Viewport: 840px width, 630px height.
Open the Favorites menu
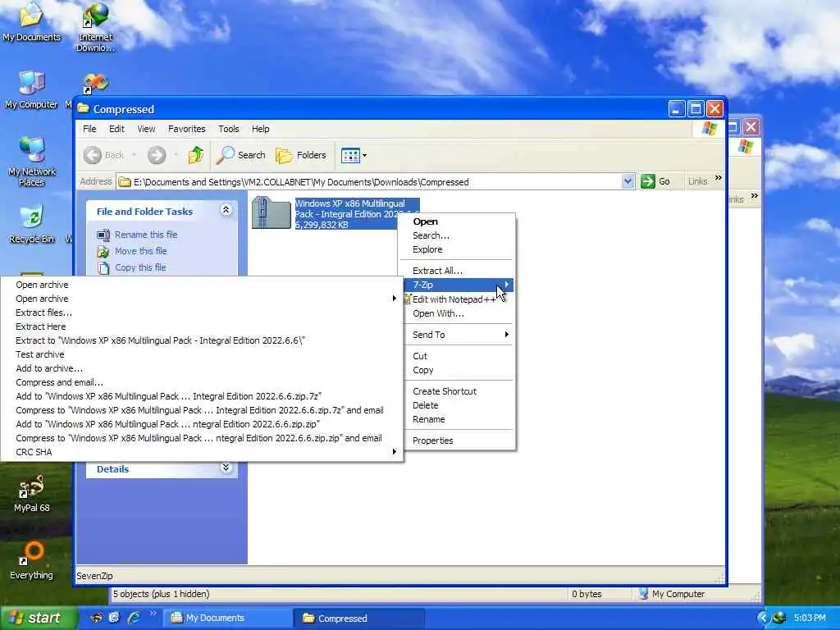pyautogui.click(x=186, y=129)
